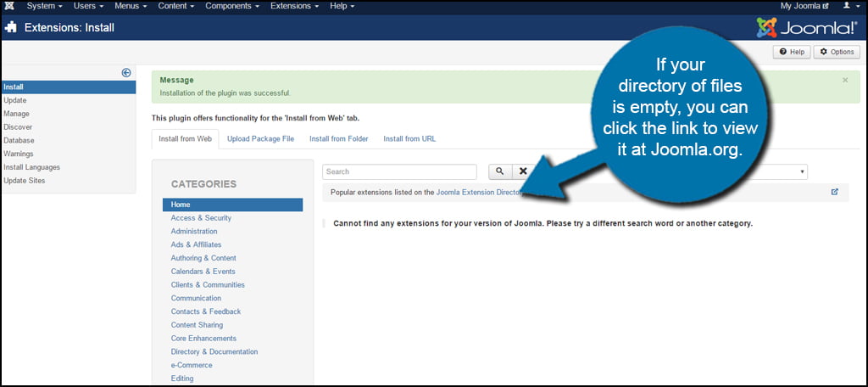Select Contacts & Feedback category
868x387 pixels.
206,311
